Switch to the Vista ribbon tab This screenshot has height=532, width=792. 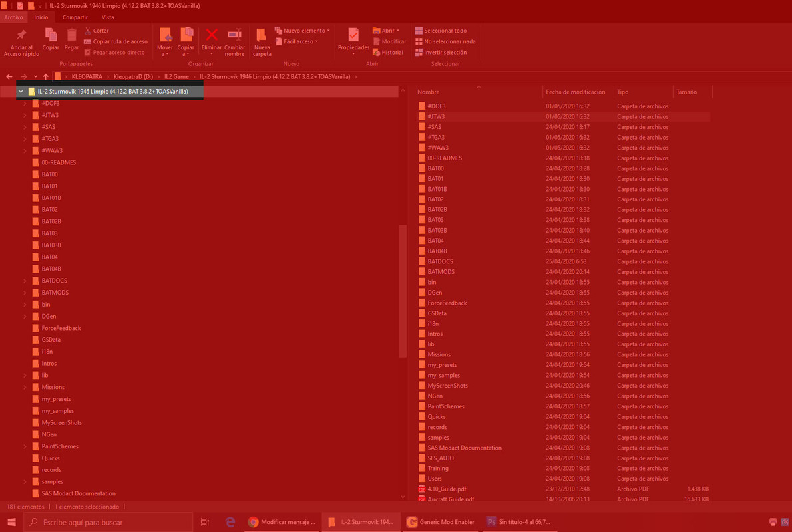[x=108, y=17]
